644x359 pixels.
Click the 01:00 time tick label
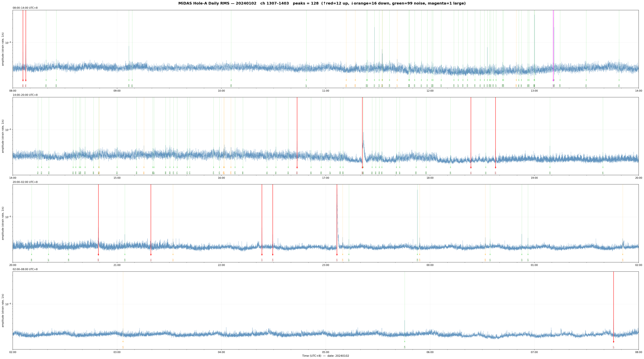coord(534,265)
